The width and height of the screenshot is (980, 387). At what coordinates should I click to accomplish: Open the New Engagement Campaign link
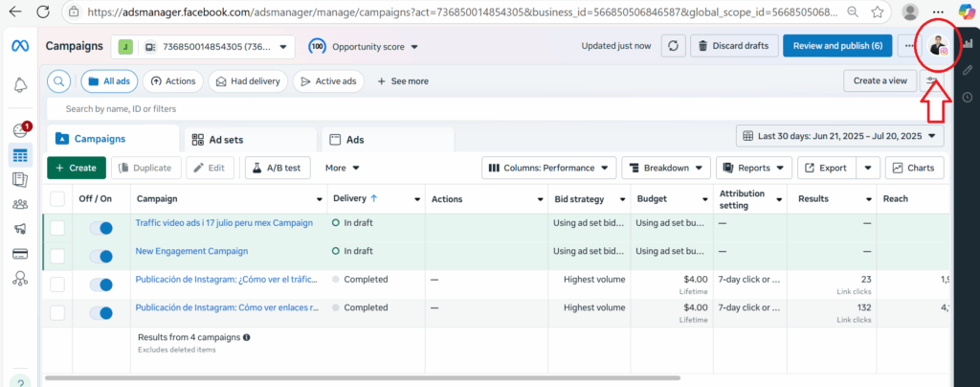191,251
